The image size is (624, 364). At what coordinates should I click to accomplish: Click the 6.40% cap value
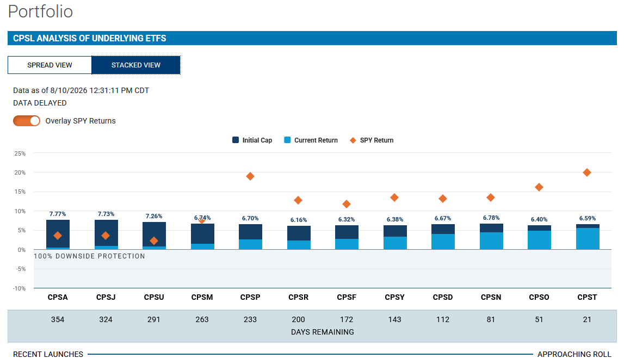(x=539, y=220)
